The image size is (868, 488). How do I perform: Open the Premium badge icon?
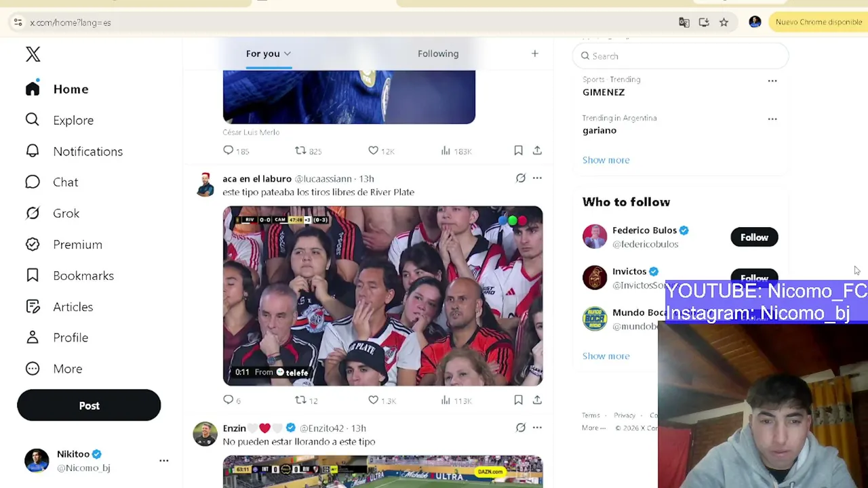click(x=33, y=245)
